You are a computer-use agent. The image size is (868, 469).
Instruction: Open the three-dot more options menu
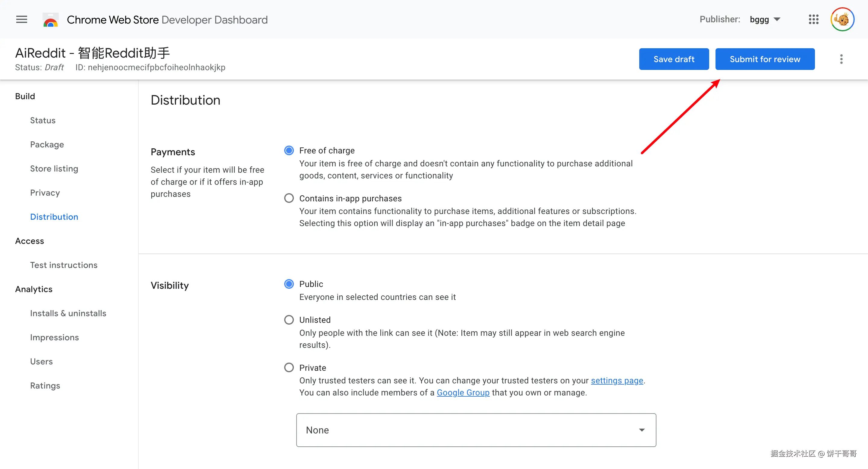pyautogui.click(x=841, y=59)
